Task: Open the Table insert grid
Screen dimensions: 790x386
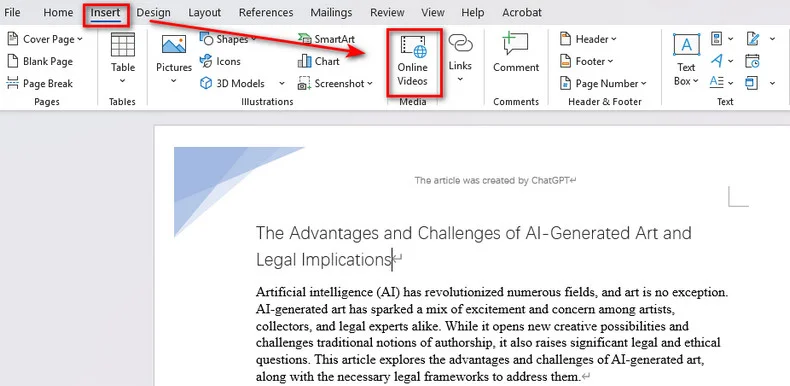Action: pos(123,59)
